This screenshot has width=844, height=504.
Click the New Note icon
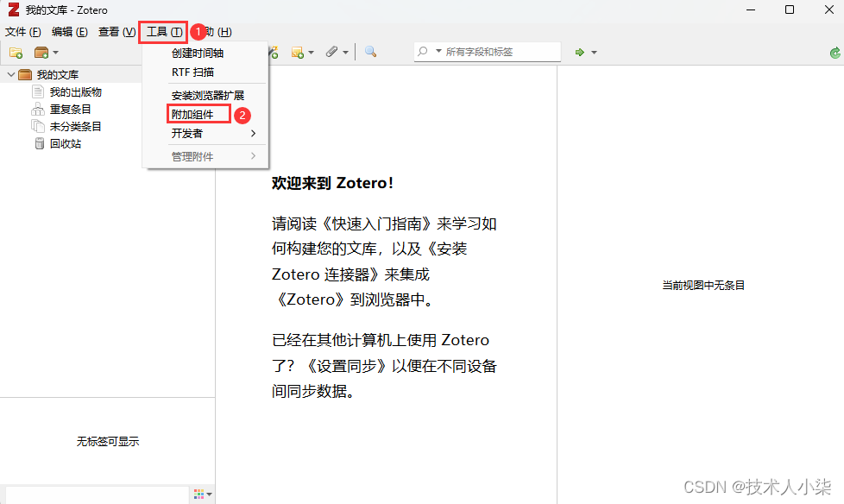[298, 53]
